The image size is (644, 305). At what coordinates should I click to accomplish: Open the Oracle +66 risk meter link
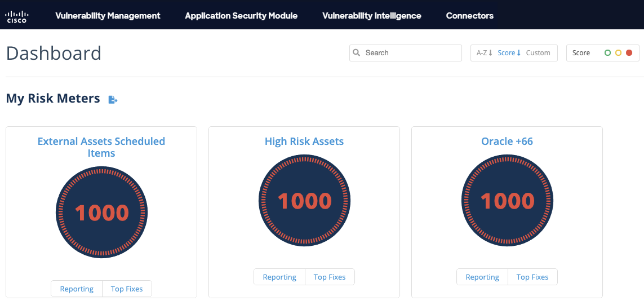[x=507, y=142]
